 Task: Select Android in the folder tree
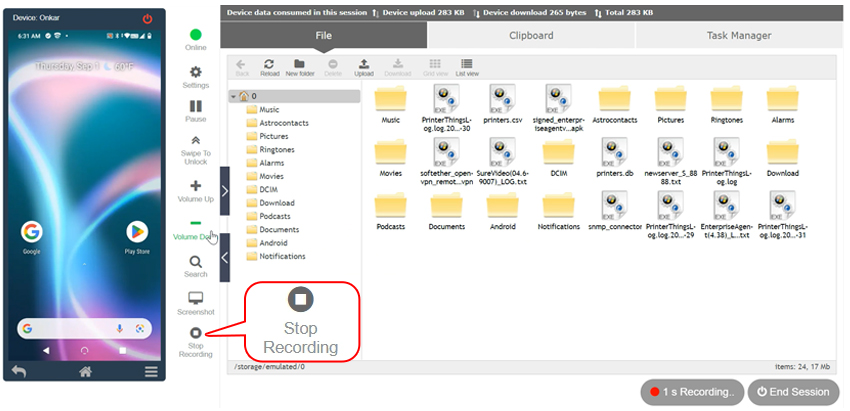click(267, 243)
